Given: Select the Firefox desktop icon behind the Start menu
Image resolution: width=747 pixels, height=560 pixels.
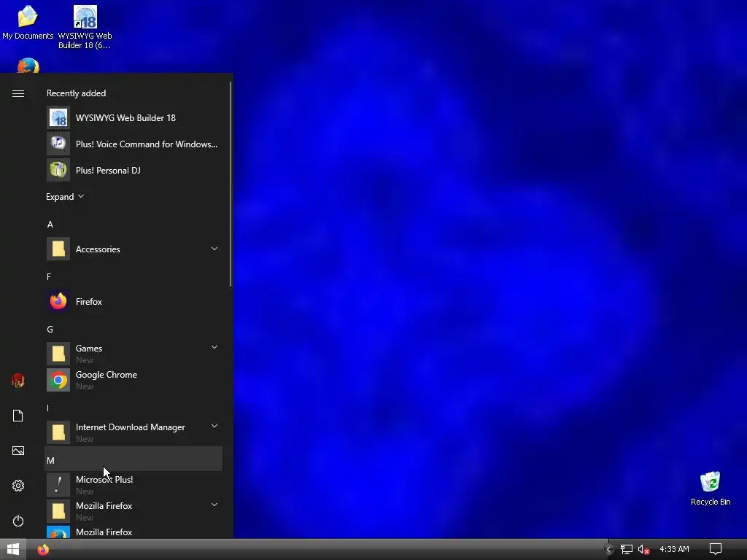Looking at the screenshot, I should pos(28,66).
